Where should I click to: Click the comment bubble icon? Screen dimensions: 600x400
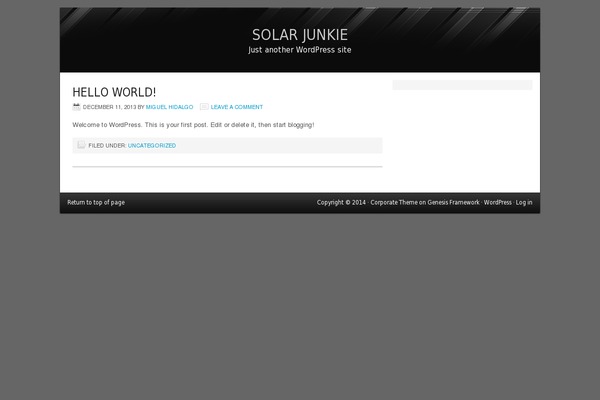204,107
